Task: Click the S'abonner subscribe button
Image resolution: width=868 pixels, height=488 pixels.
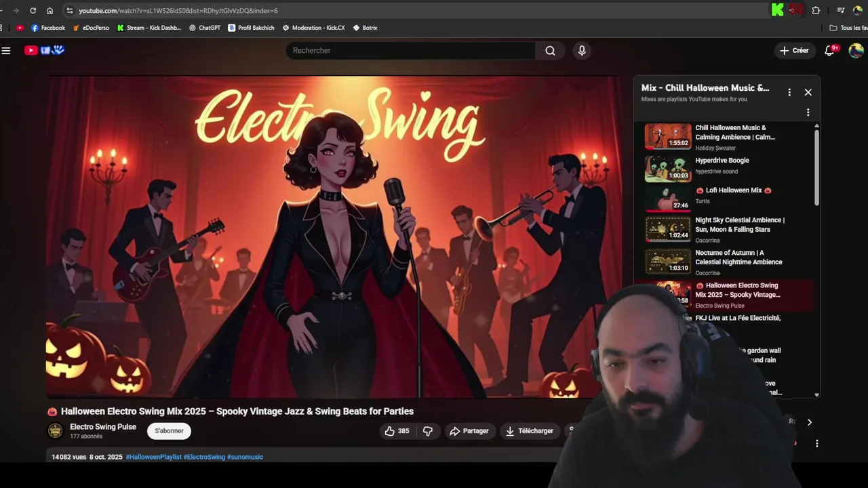Action: pyautogui.click(x=169, y=431)
